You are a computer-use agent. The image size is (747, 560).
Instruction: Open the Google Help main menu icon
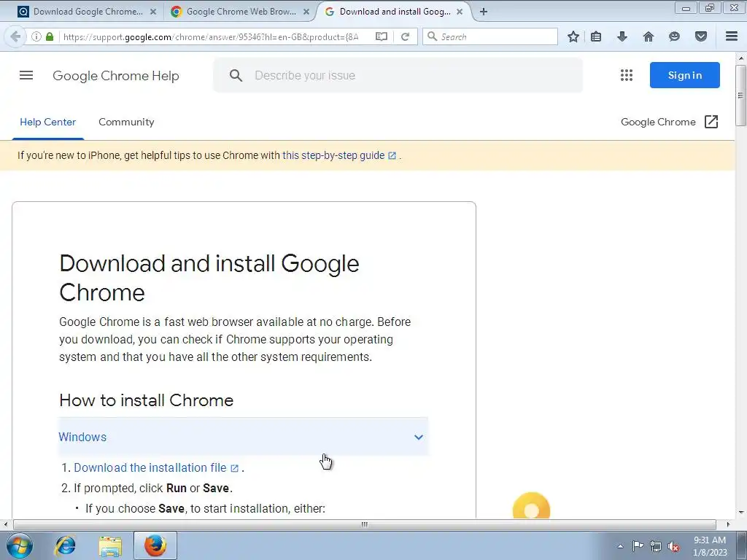click(26, 75)
